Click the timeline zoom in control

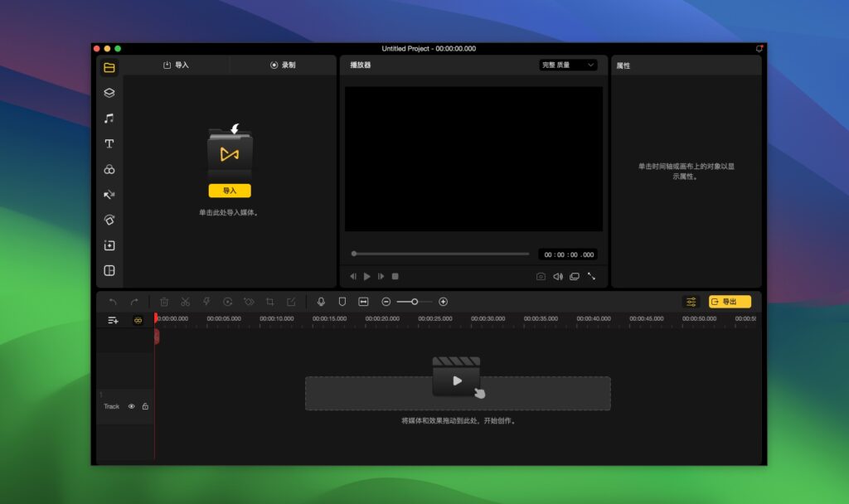coord(443,302)
